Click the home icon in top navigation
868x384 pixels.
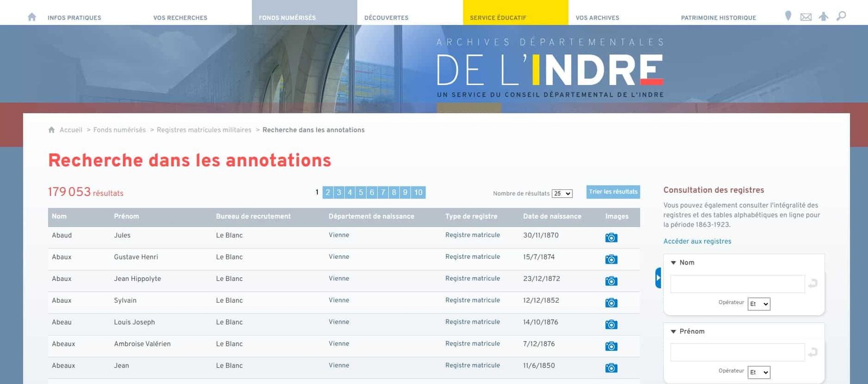click(32, 17)
